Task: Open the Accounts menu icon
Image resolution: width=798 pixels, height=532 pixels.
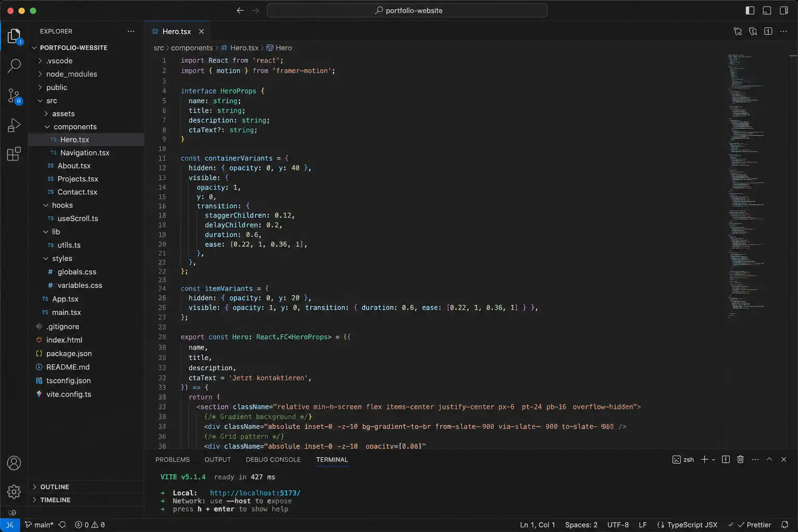Action: tap(14, 463)
